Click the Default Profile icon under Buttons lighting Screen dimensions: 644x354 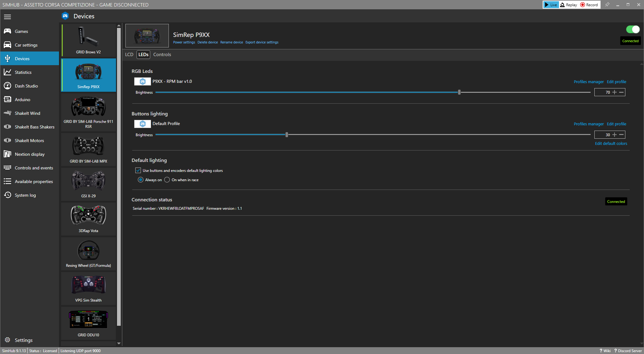tap(142, 123)
